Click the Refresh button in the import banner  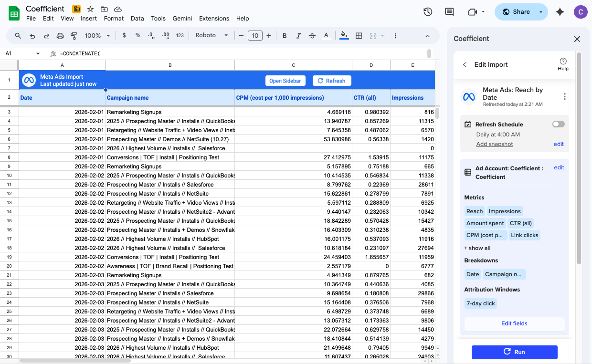[331, 81]
